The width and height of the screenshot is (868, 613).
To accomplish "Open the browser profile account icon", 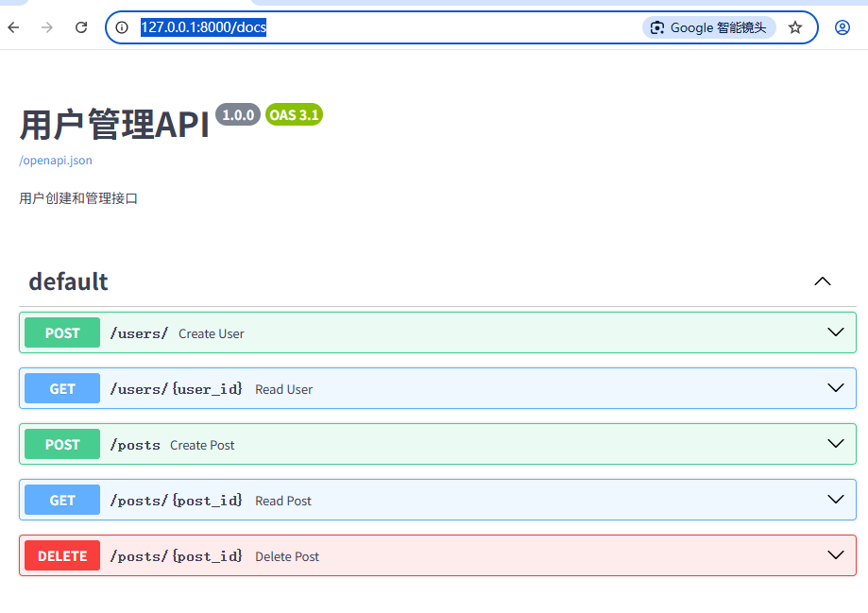I will click(842, 27).
